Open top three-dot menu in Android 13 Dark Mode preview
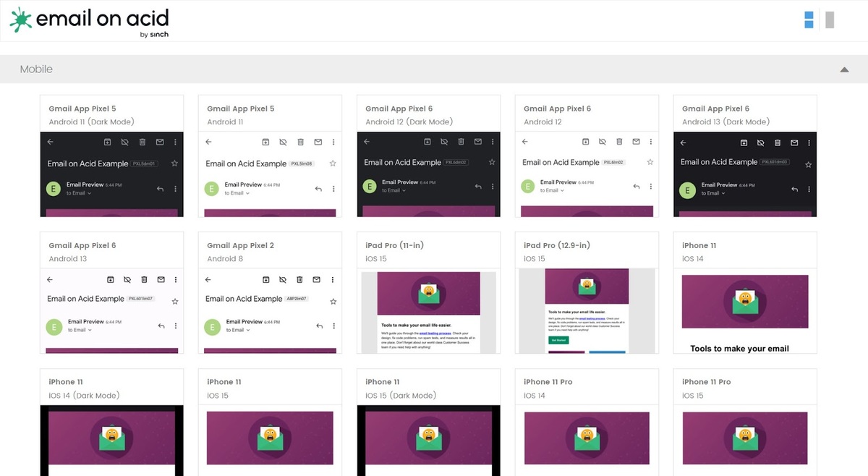Viewport: 868px width, 476px height. pos(810,142)
